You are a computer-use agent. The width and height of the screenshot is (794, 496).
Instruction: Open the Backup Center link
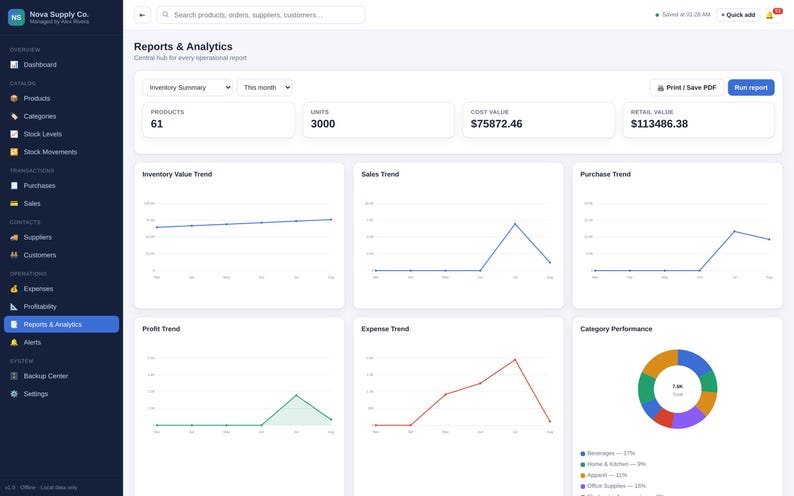tap(61, 376)
